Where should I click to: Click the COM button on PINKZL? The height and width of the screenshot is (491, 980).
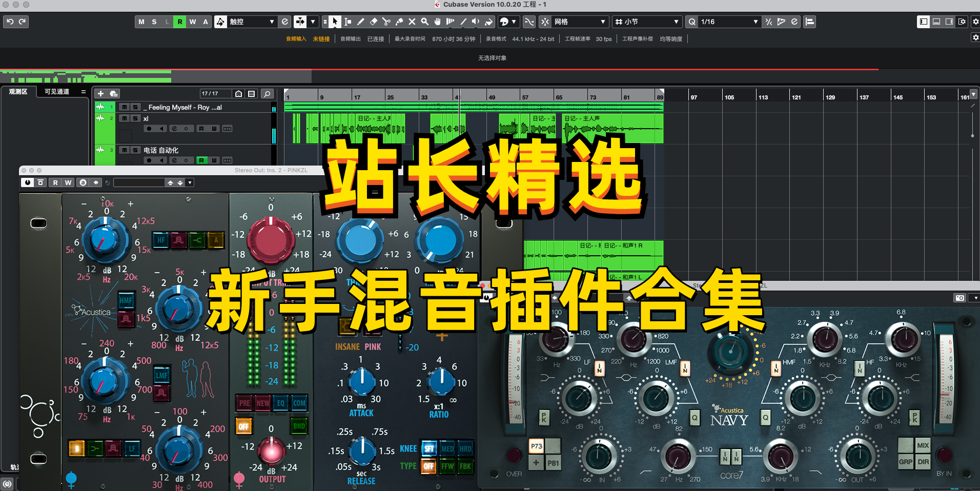pyautogui.click(x=299, y=403)
